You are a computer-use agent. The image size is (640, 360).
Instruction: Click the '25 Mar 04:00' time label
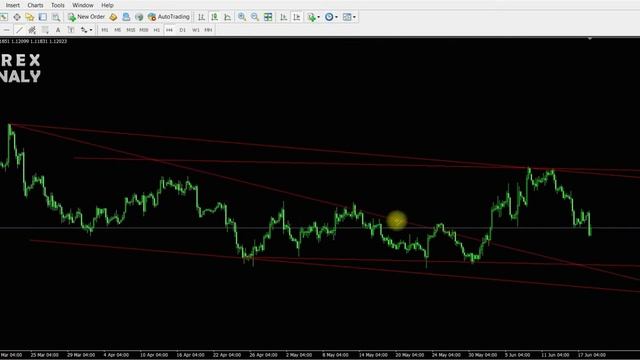(44, 355)
